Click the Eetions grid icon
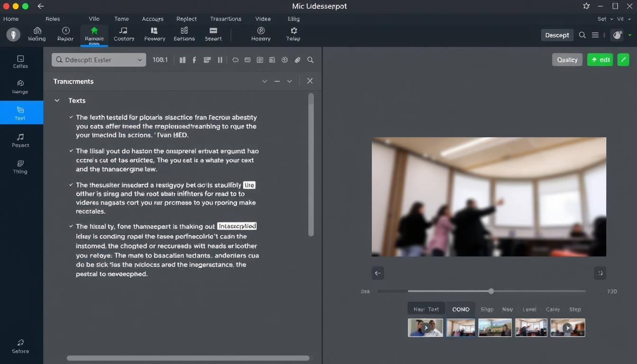This screenshot has width=637, height=364. [x=184, y=31]
